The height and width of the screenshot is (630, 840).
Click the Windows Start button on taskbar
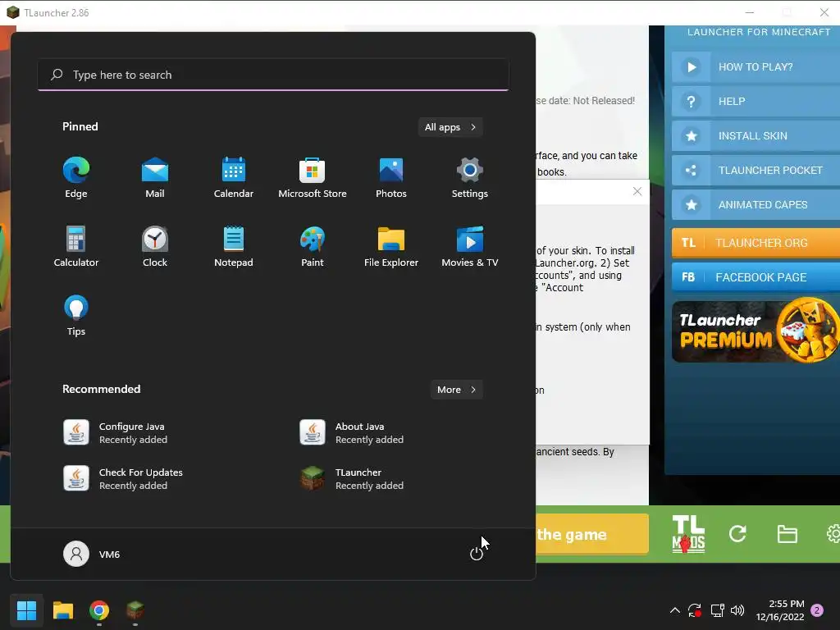[x=26, y=609]
